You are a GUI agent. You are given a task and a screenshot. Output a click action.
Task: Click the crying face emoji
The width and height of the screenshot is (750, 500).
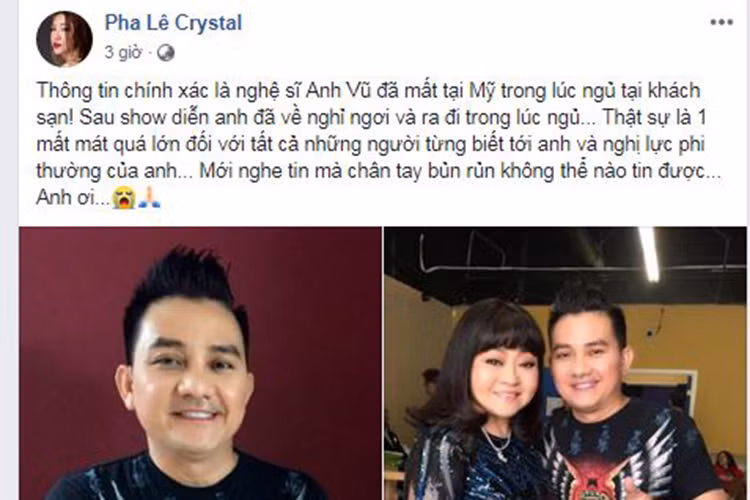click(x=124, y=197)
